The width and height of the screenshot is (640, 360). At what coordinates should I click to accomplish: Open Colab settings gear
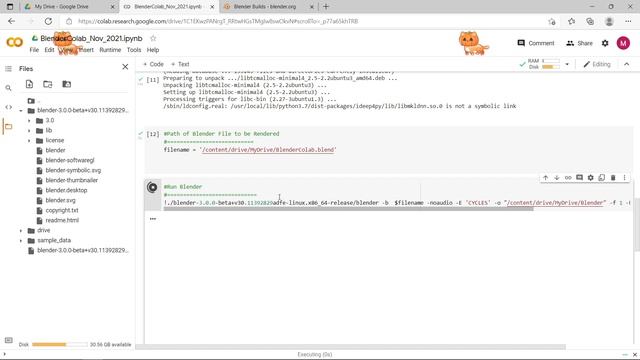605,43
